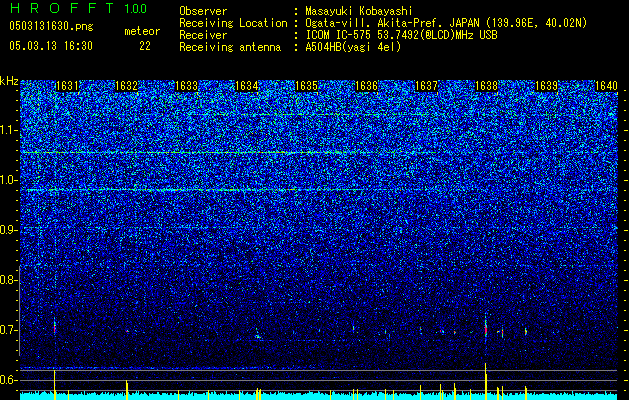Click the 1634 time marker
Viewport: 629px width, 400px height.
coord(247,86)
